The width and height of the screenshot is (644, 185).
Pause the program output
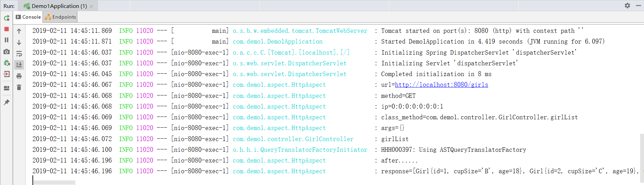pyautogui.click(x=7, y=40)
